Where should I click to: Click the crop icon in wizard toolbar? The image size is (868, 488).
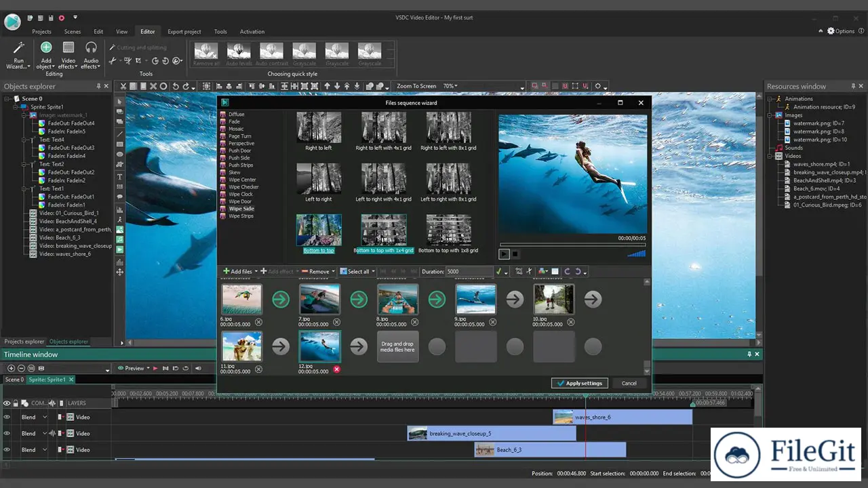pos(519,271)
